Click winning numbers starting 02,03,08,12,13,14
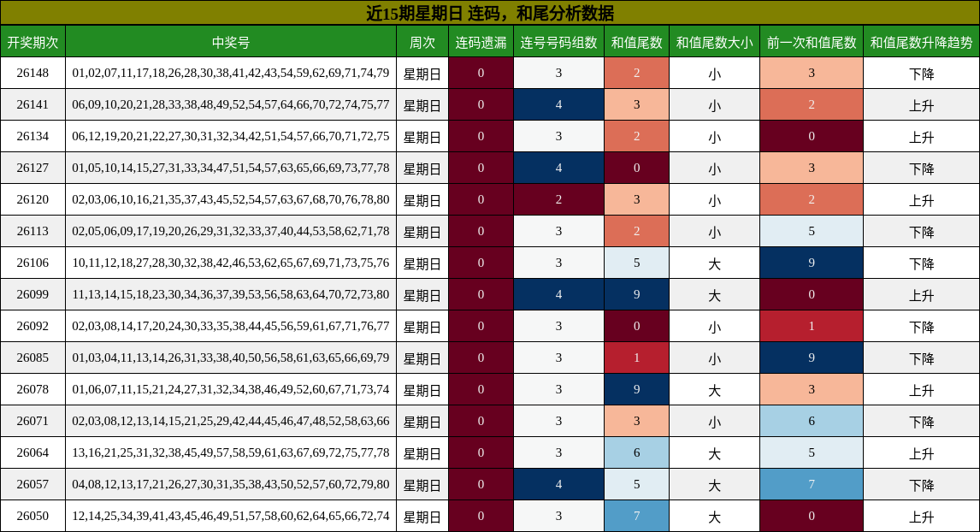Image resolution: width=980 pixels, height=532 pixels. click(231, 421)
